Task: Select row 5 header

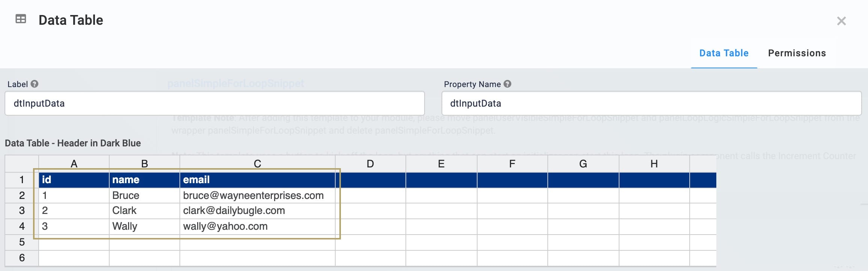Action: tap(22, 242)
